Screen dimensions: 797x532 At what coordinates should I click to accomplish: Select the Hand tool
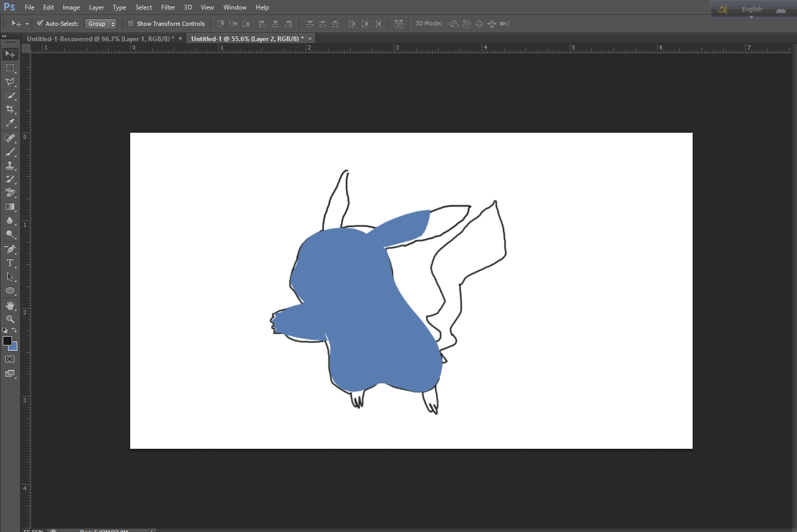tap(10, 306)
